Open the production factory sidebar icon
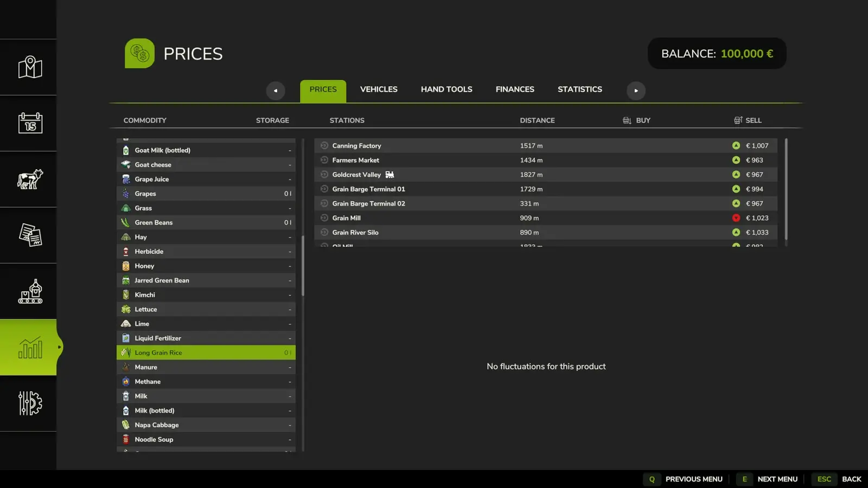 [30, 291]
